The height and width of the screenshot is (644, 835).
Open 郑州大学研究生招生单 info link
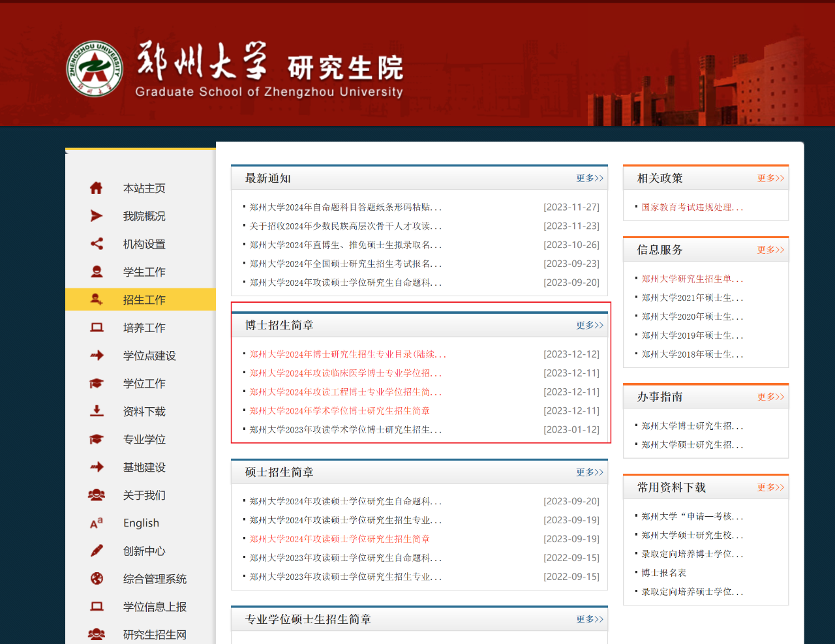tap(692, 279)
